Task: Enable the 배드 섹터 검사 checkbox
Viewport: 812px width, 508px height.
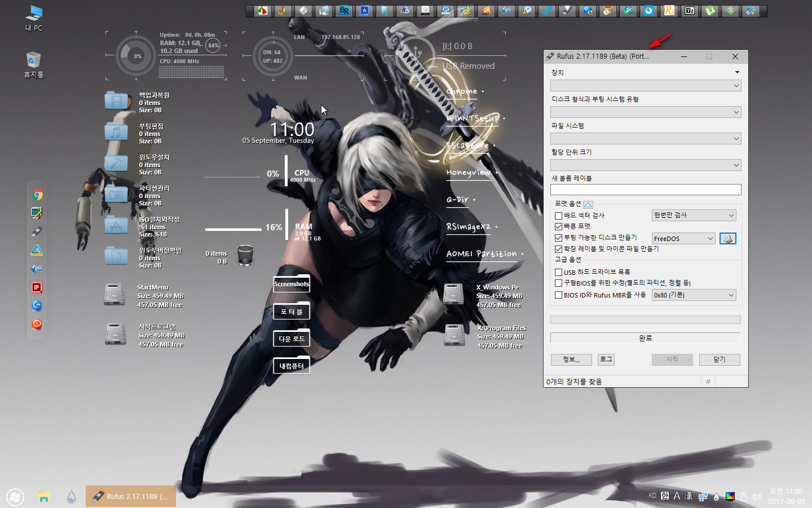Action: tap(558, 216)
